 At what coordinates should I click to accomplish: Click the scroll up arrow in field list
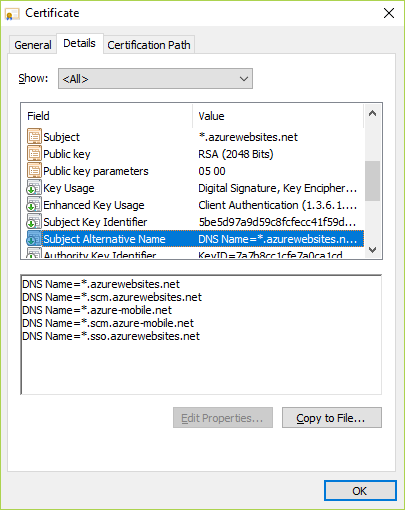click(373, 114)
